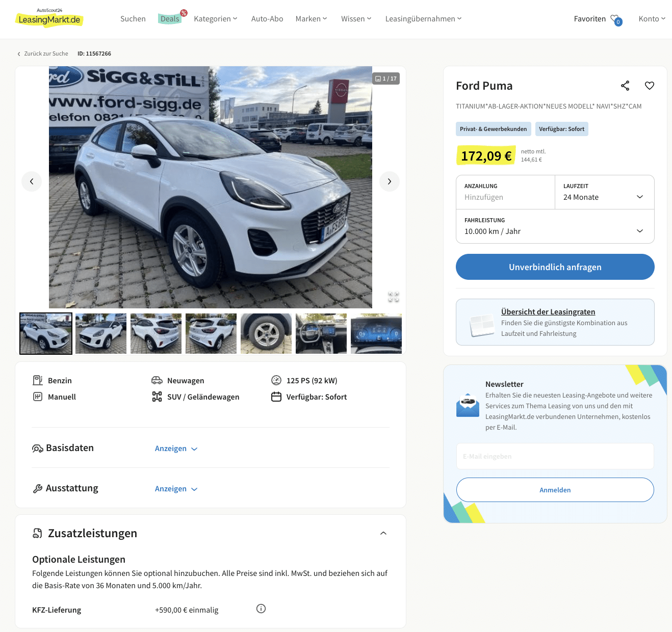Select the third thumbnail showing rear view
672x632 pixels.
click(156, 333)
